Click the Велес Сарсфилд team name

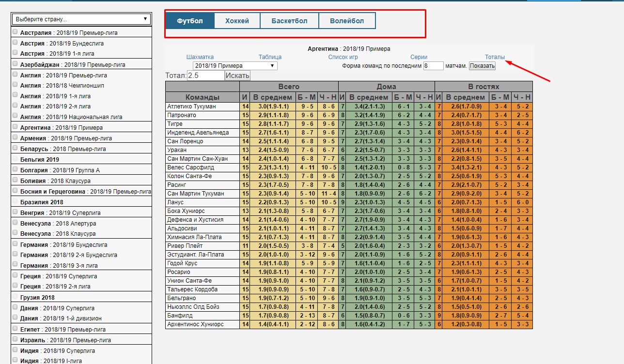tap(189, 167)
